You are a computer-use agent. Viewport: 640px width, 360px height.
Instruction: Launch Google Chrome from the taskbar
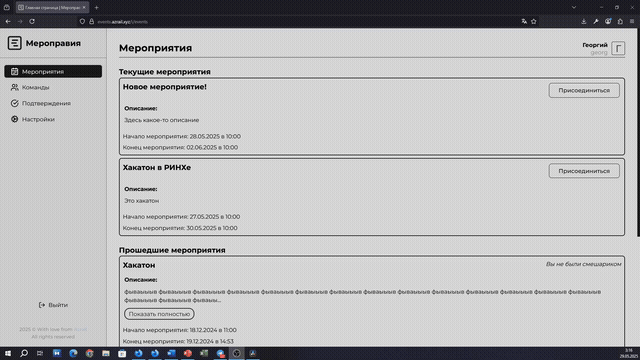point(89,353)
